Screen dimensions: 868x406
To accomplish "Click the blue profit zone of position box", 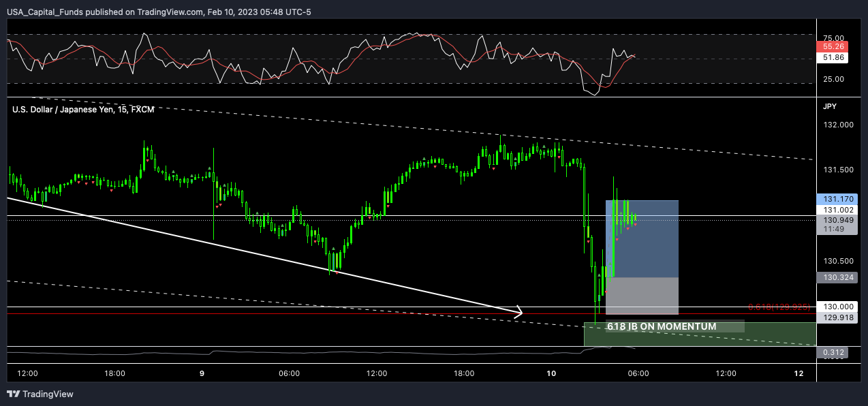I will tap(642, 238).
